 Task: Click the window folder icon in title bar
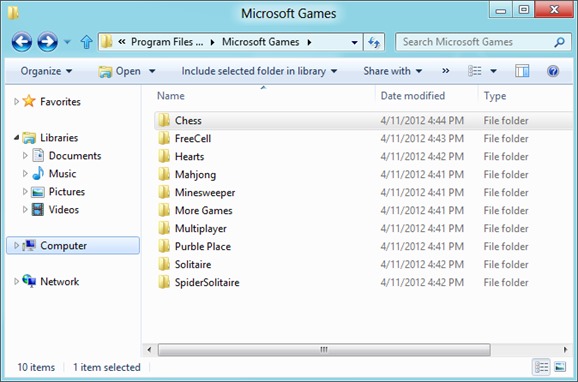13,13
